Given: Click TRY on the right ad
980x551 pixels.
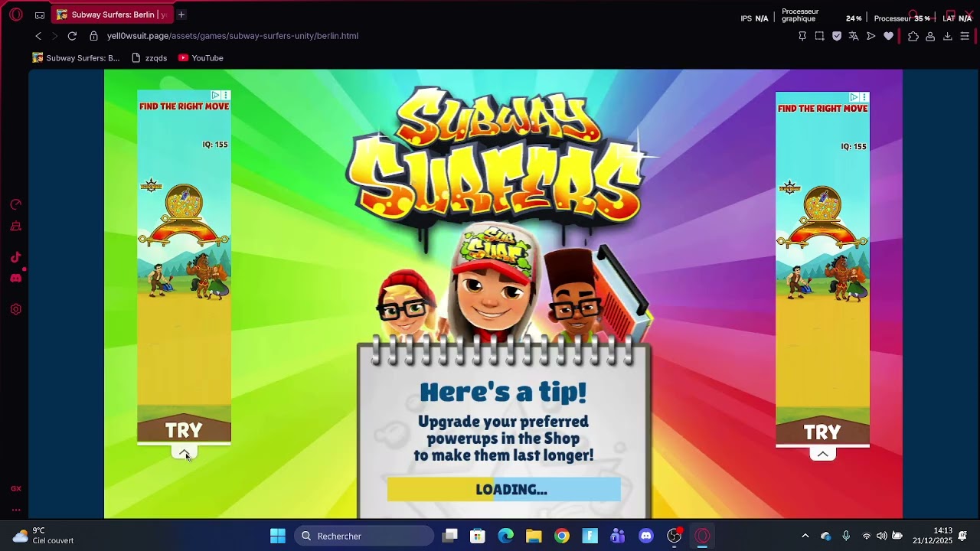Looking at the screenshot, I should [822, 433].
